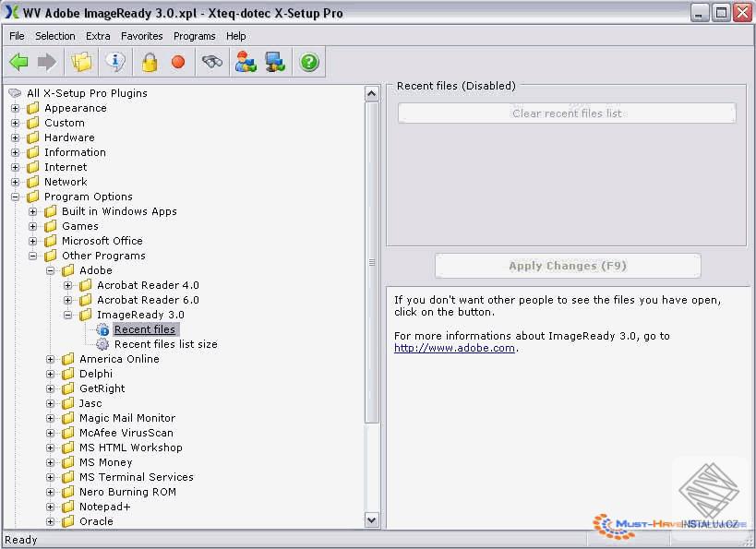Click the All X-Setup Pro Plugins root icon

click(x=16, y=93)
